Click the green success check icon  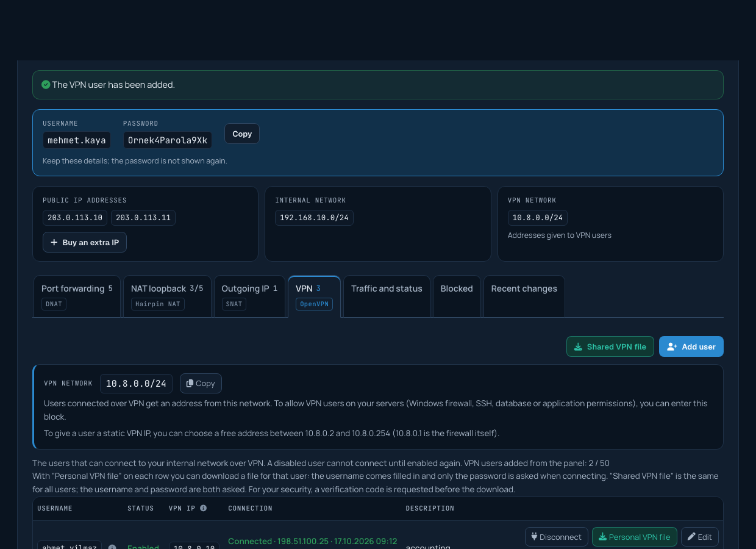(x=46, y=85)
